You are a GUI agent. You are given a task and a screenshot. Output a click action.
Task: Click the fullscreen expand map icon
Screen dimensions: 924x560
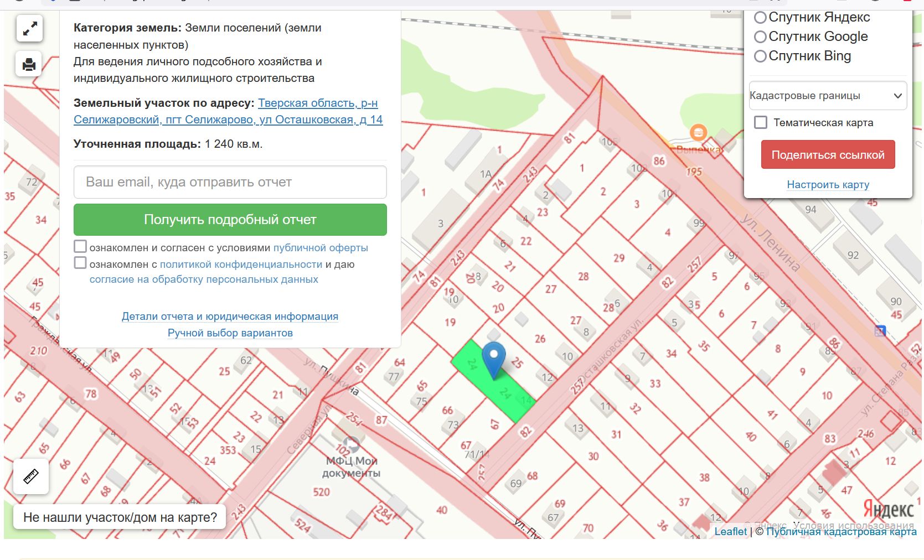tap(30, 28)
